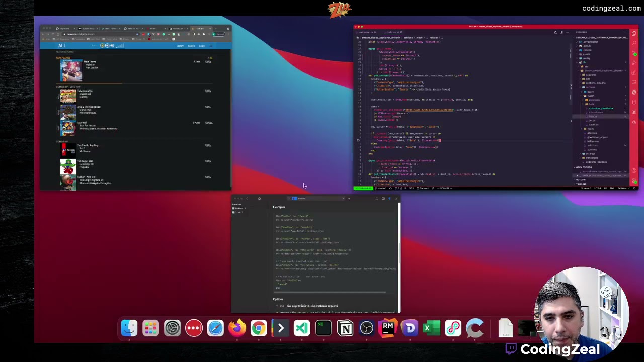Open Source Control view in VS Code
The height and width of the screenshot is (362, 644).
point(634,53)
